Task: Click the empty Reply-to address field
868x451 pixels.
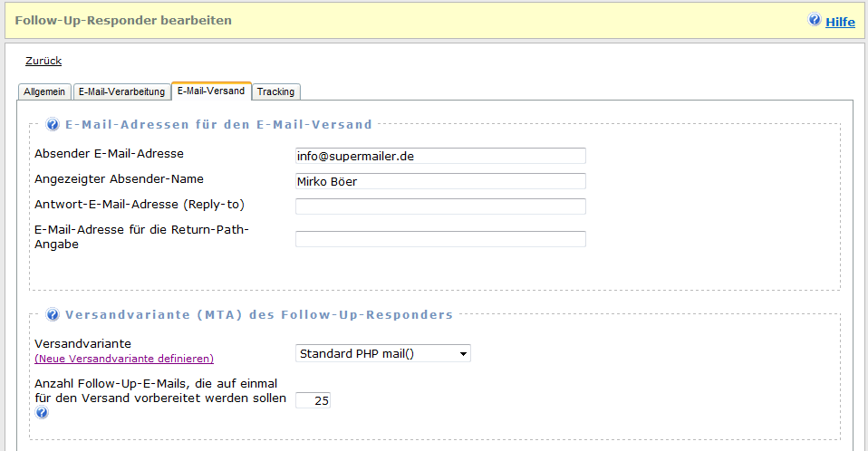Action: click(440, 206)
